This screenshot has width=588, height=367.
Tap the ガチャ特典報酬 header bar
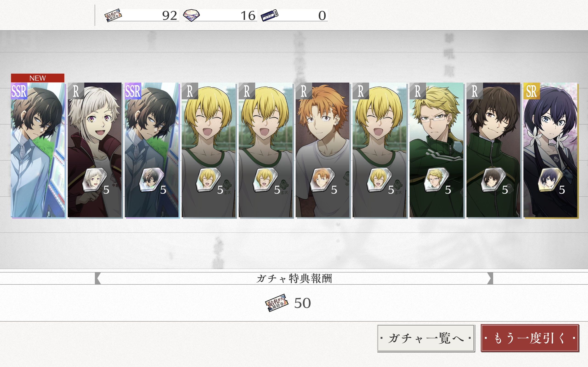(294, 278)
